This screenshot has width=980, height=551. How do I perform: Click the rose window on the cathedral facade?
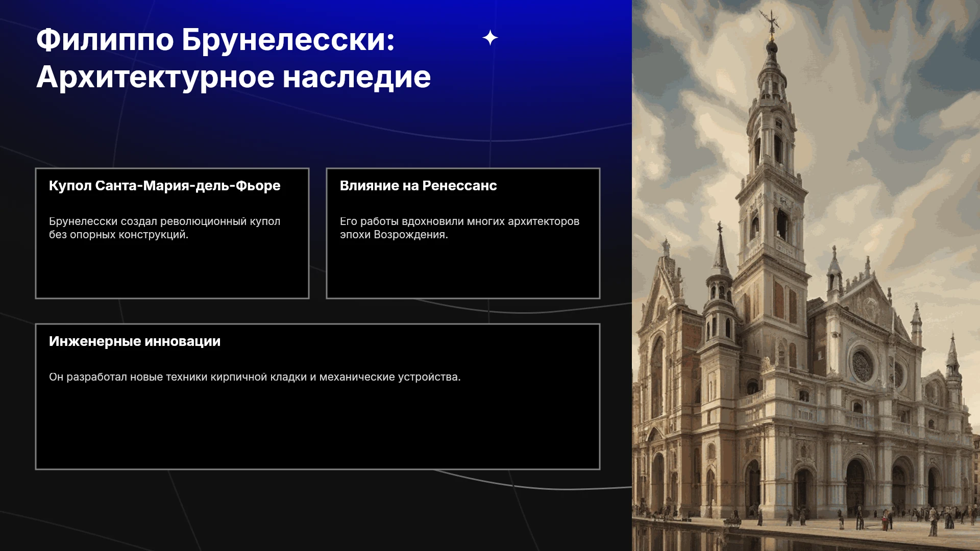pos(862,365)
